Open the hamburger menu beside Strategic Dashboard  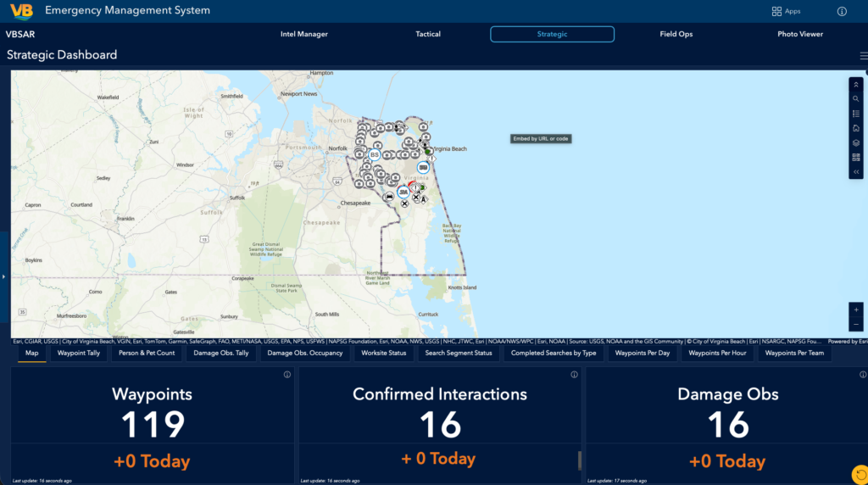(864, 55)
